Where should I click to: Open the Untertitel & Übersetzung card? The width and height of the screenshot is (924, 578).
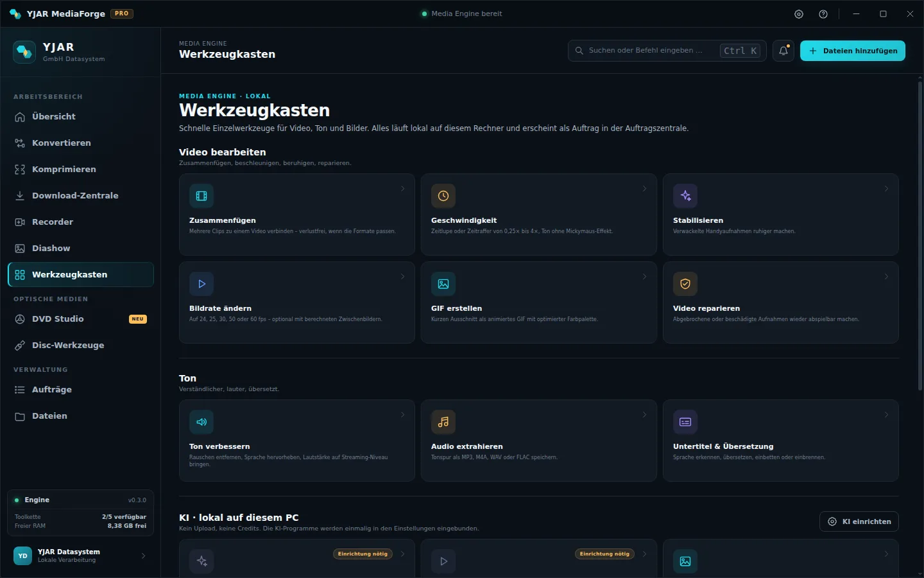[x=781, y=441]
